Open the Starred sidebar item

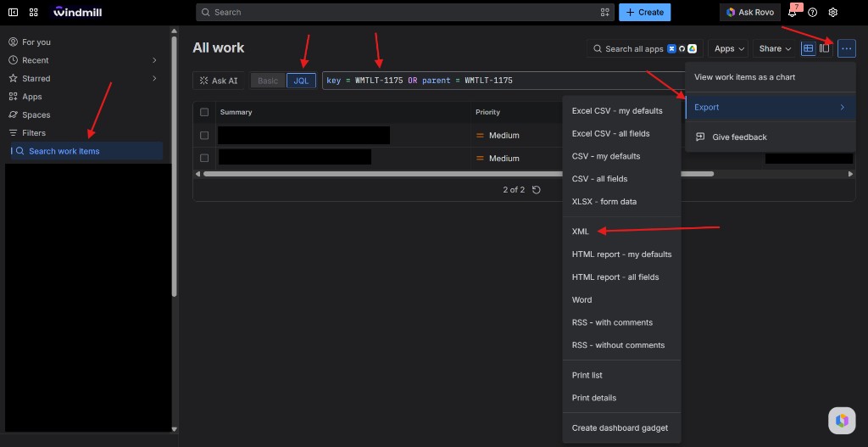[x=36, y=79]
